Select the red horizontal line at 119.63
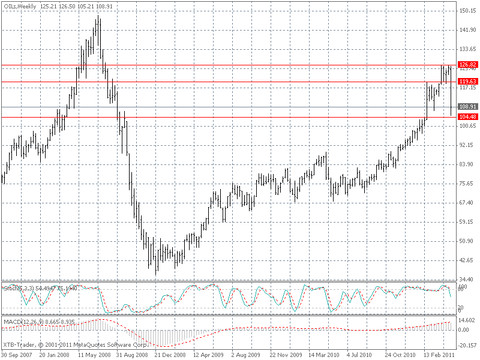Screen dimensions: 480x360 (229, 82)
